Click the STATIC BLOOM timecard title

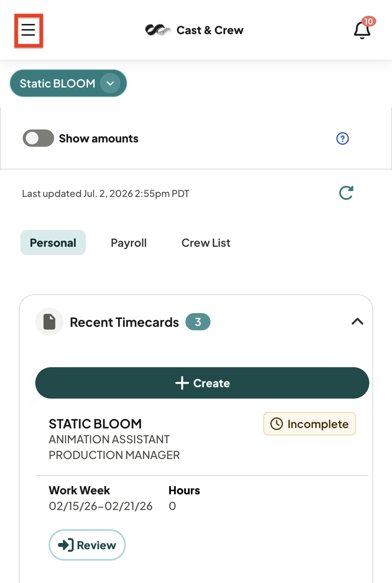[95, 424]
